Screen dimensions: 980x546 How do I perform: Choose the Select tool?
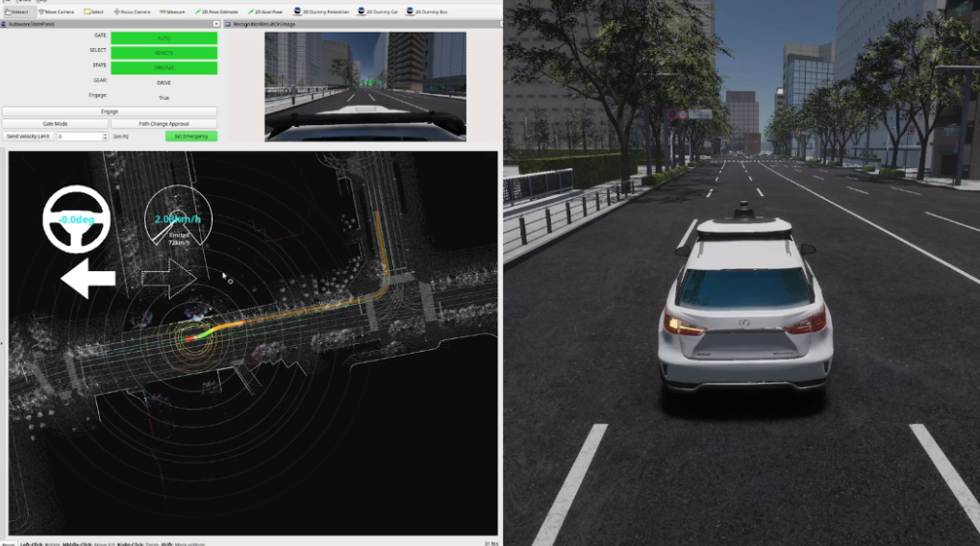click(93, 12)
